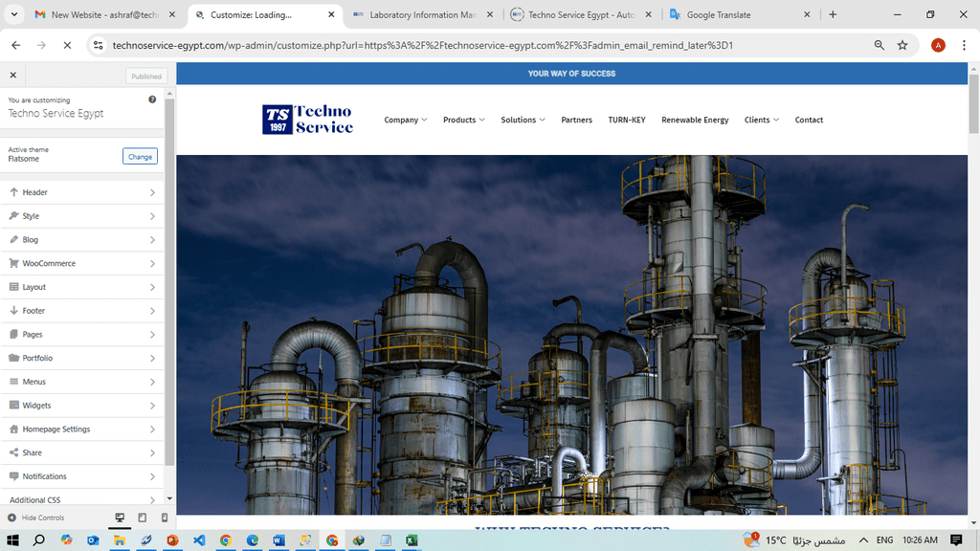Viewport: 980px width, 551px height.
Task: Collapse sidebar with Hide Controls arrow
Action: [11, 518]
